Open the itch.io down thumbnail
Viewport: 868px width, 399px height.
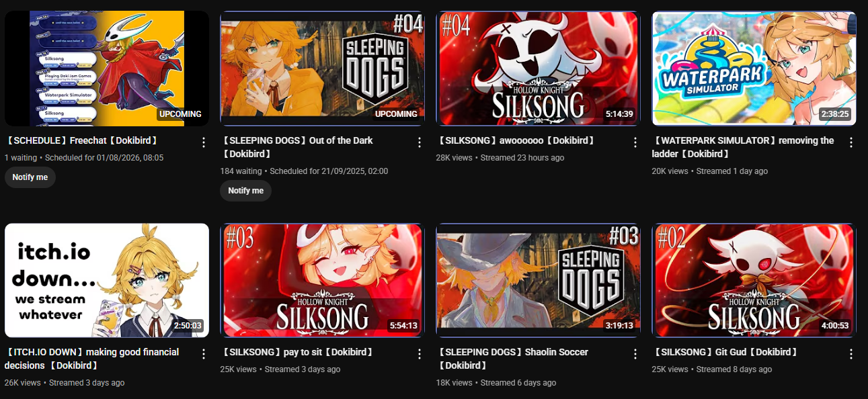tap(107, 280)
